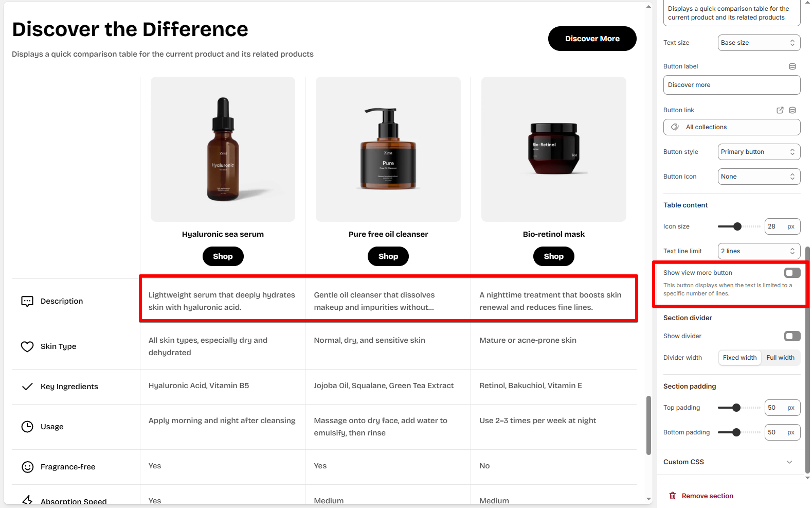
Task: Select Full width divider option
Action: (x=780, y=358)
